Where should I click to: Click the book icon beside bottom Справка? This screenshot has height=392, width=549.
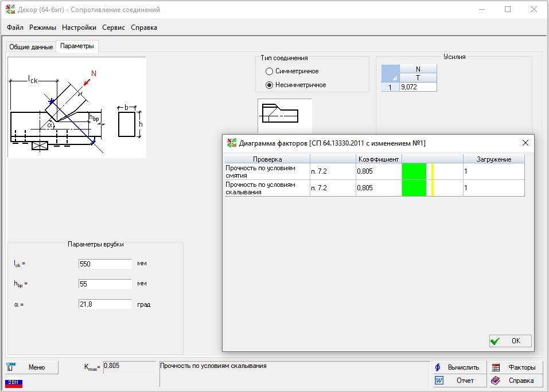[496, 381]
